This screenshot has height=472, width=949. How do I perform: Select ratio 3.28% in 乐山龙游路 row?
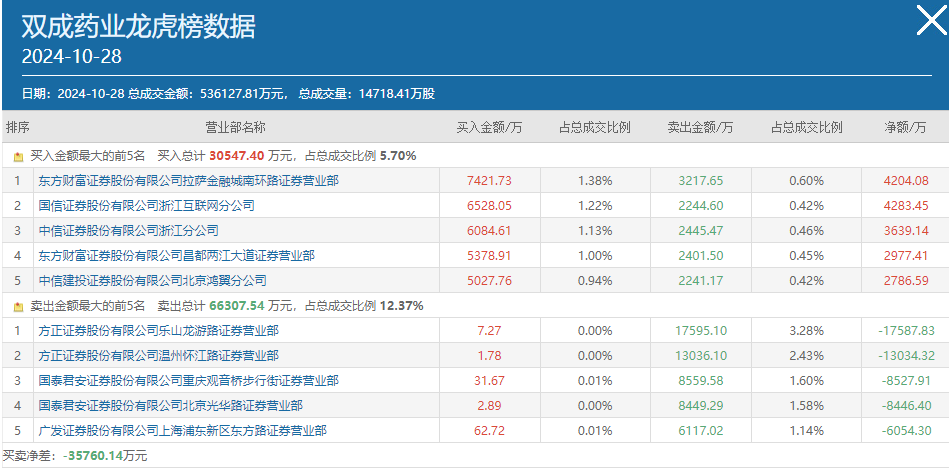coord(806,331)
